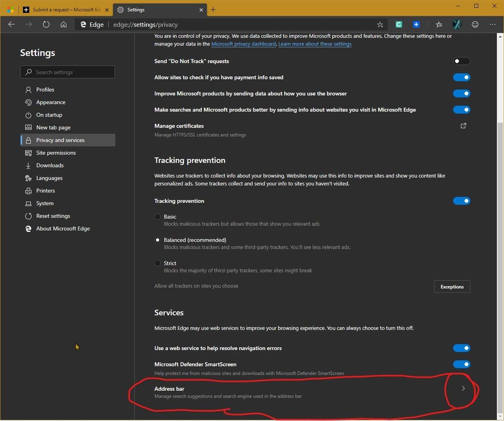Toggle the Tracking prevention switch
The image size is (504, 421).
point(462,201)
